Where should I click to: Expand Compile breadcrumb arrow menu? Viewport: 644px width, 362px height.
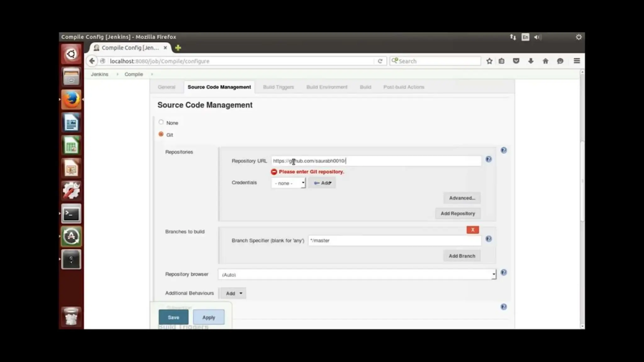pos(152,74)
